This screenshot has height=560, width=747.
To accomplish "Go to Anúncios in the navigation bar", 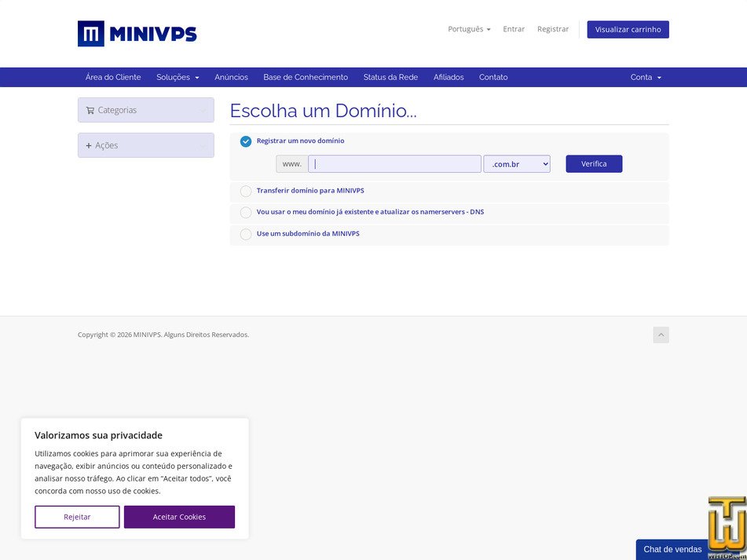I will coord(231,77).
